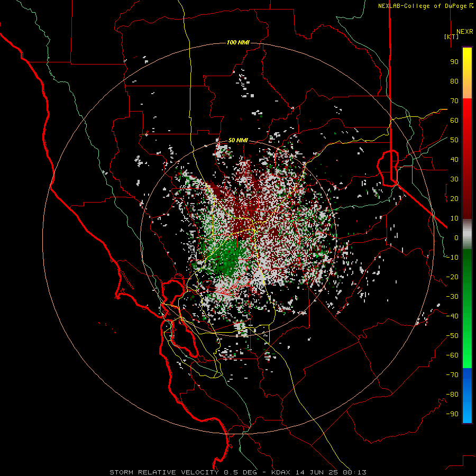
Task: Click the -90 value on the velocity scale
Action: (452, 414)
